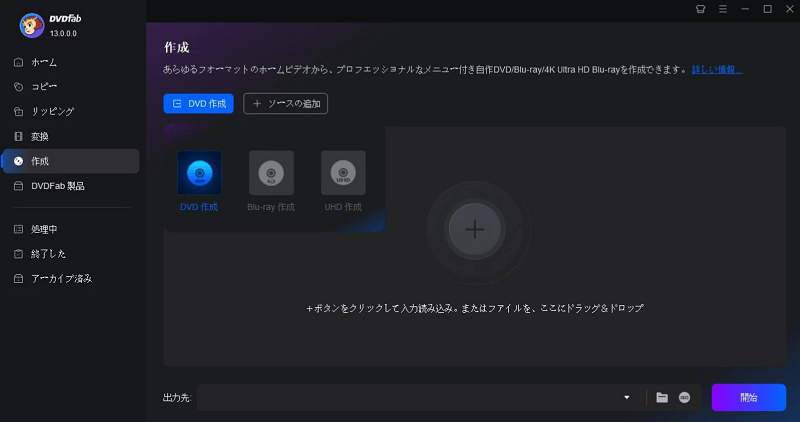Select the DVD 作成 disc icon
The image size is (800, 422).
[x=199, y=172]
